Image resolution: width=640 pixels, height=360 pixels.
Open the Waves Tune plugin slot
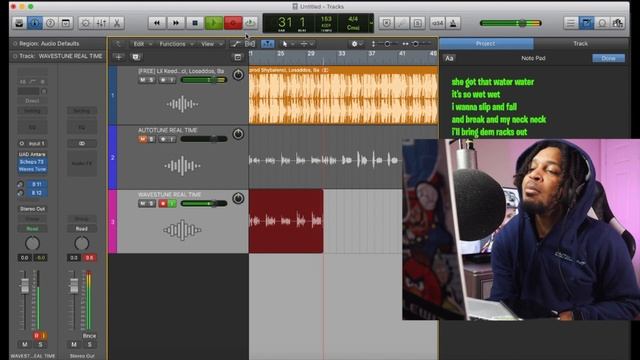tap(33, 169)
